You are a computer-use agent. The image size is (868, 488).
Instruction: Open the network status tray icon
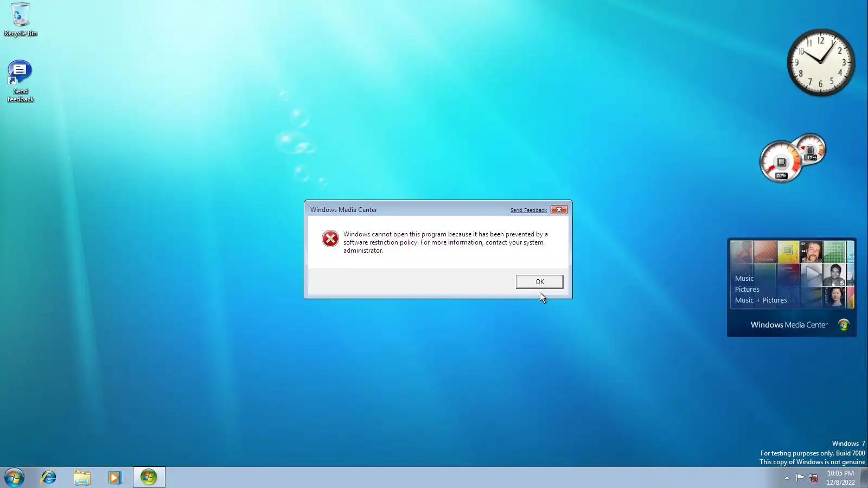pos(813,478)
